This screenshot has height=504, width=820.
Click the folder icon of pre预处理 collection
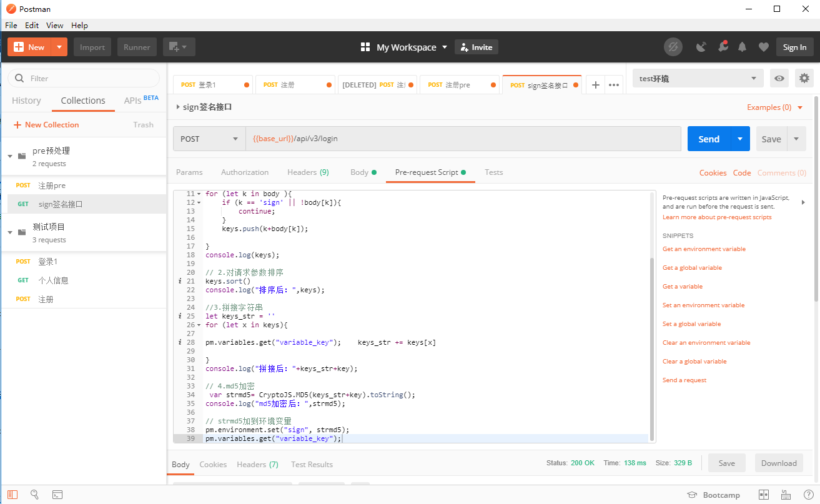point(22,156)
